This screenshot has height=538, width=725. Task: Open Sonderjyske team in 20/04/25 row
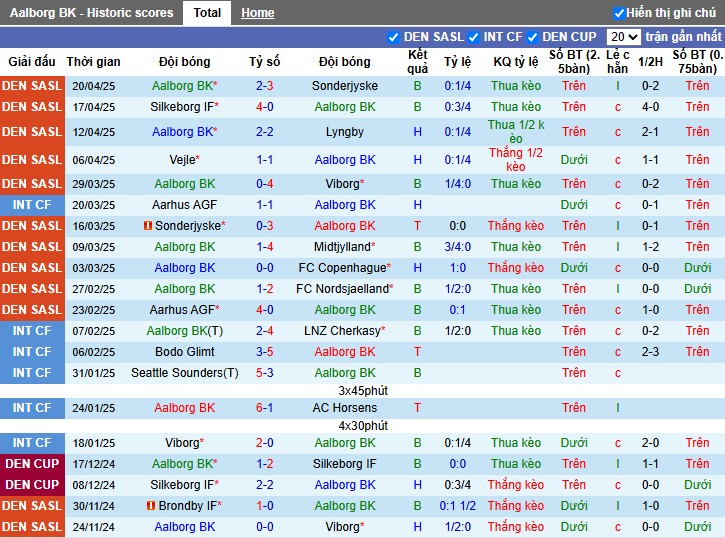click(344, 86)
